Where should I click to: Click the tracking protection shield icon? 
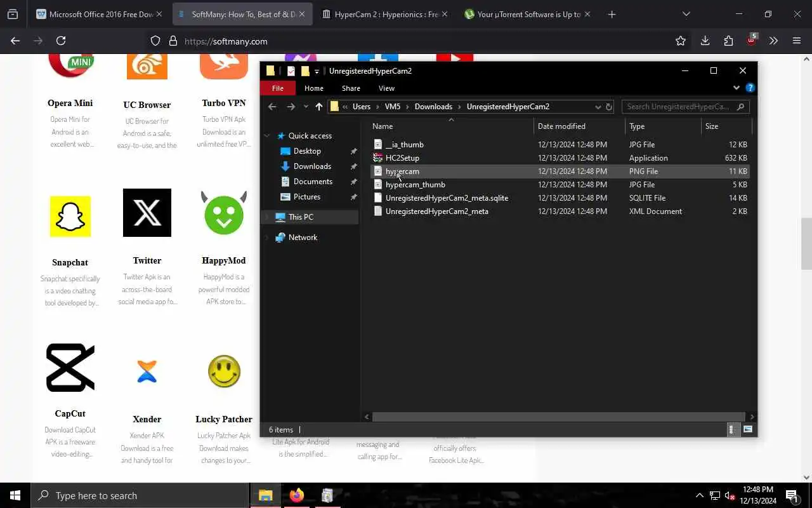(155, 41)
